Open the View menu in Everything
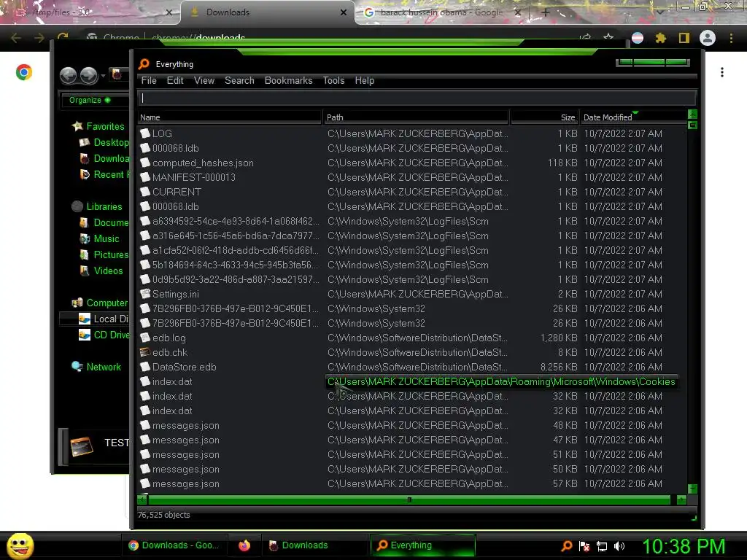The width and height of the screenshot is (747, 560). coord(204,80)
